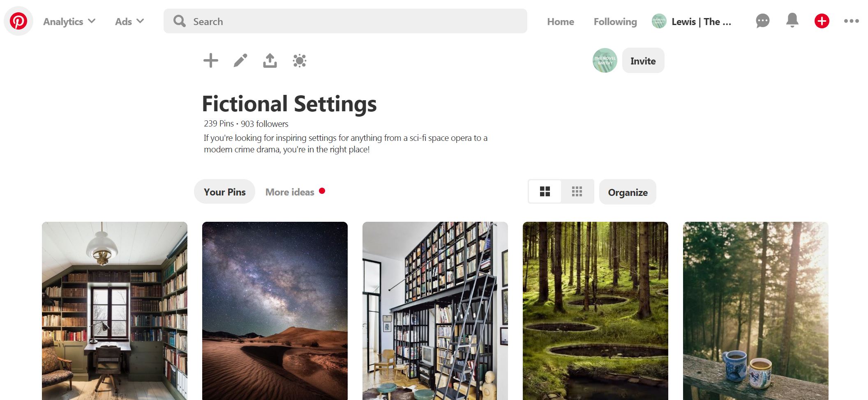Select the Your Pins tab
868x400 pixels.
point(224,192)
